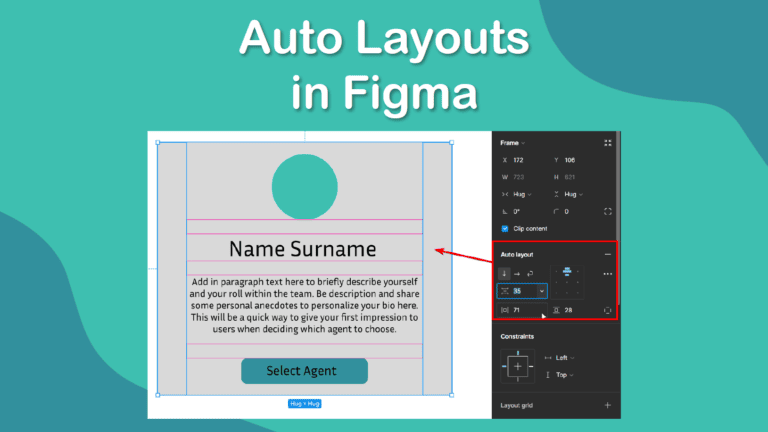This screenshot has width=768, height=432.
Task: Edit the corner radius value 0
Action: click(x=567, y=212)
